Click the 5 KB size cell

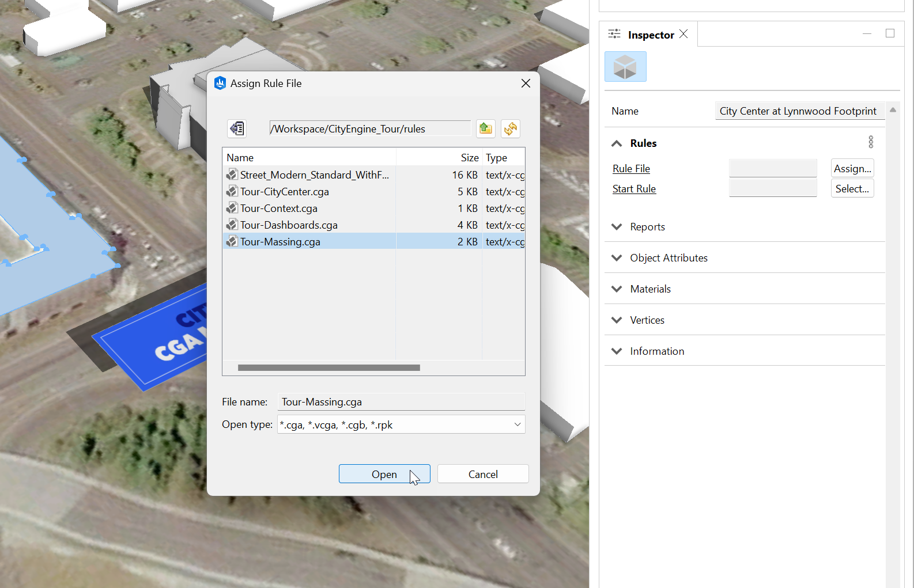pos(467,191)
